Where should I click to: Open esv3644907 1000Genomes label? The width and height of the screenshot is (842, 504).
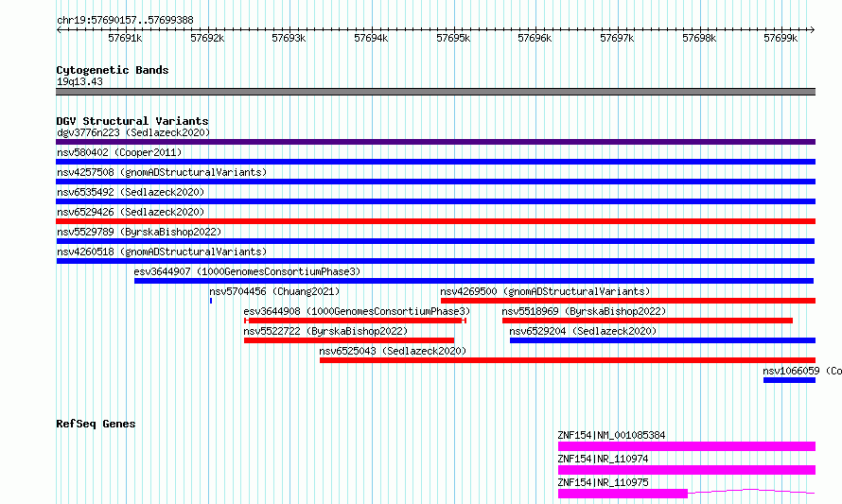pyautogui.click(x=247, y=271)
